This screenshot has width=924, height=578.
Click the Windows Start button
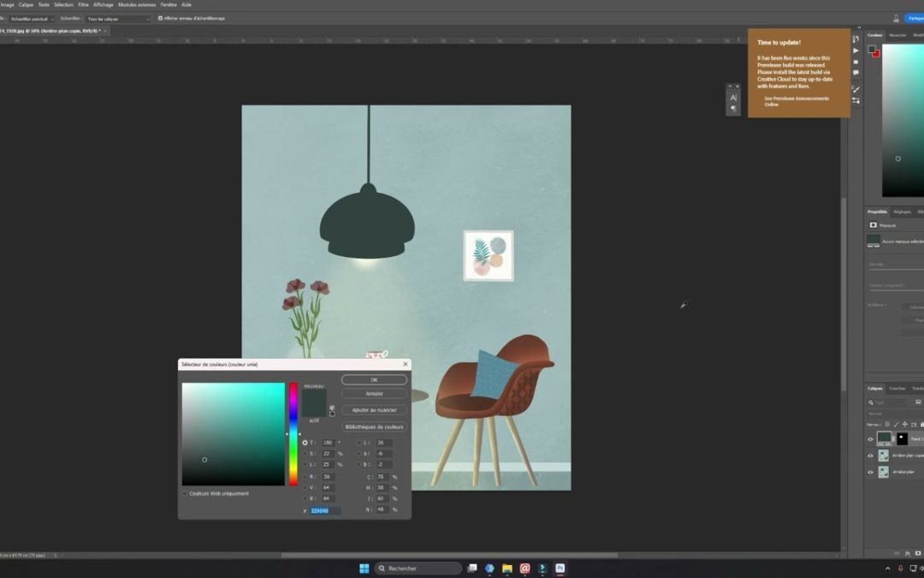pos(364,569)
